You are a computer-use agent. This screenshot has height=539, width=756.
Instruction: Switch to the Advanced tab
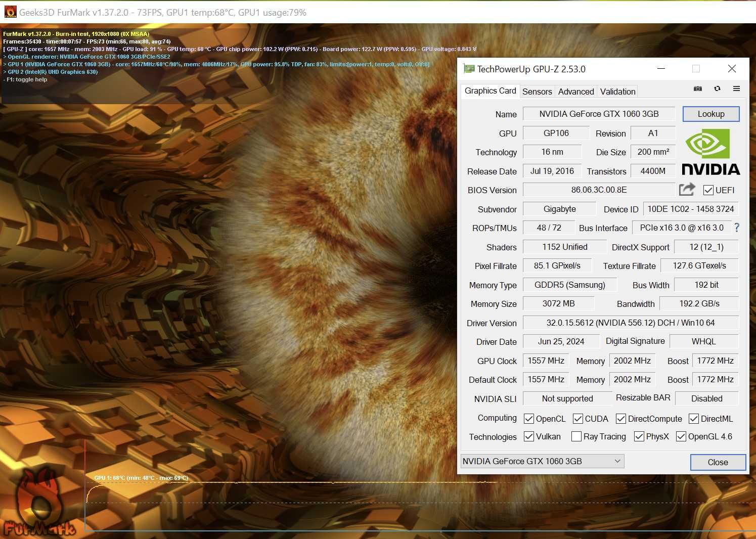[576, 92]
